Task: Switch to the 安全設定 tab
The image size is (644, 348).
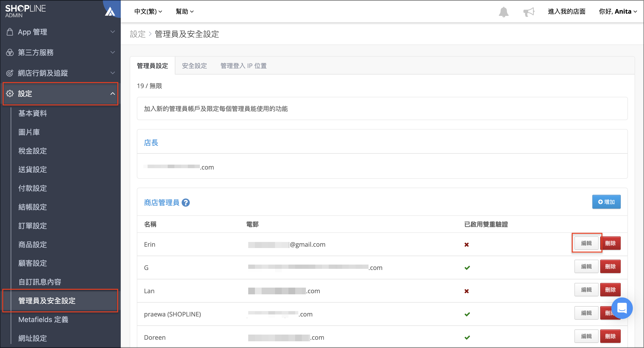Action: (195, 66)
